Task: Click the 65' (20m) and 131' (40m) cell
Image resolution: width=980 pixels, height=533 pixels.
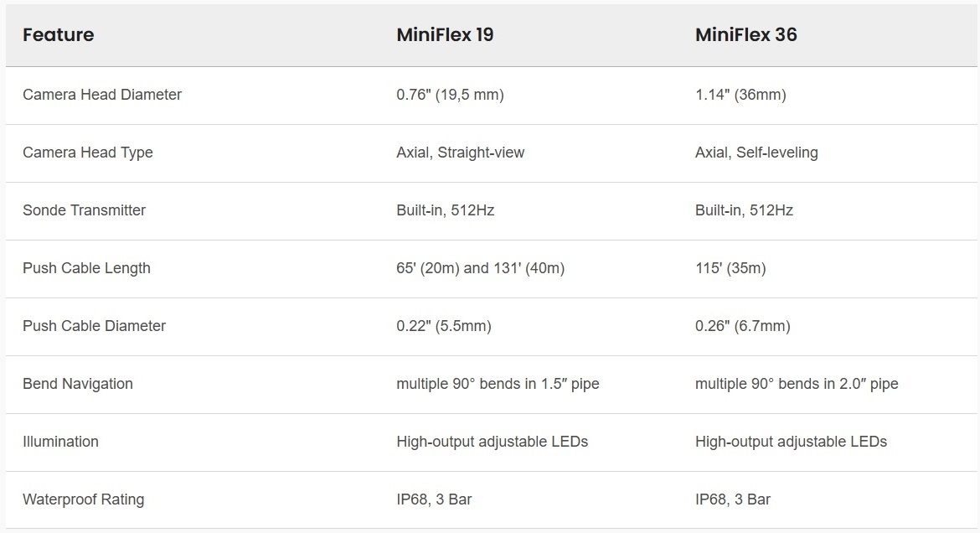Action: [480, 268]
